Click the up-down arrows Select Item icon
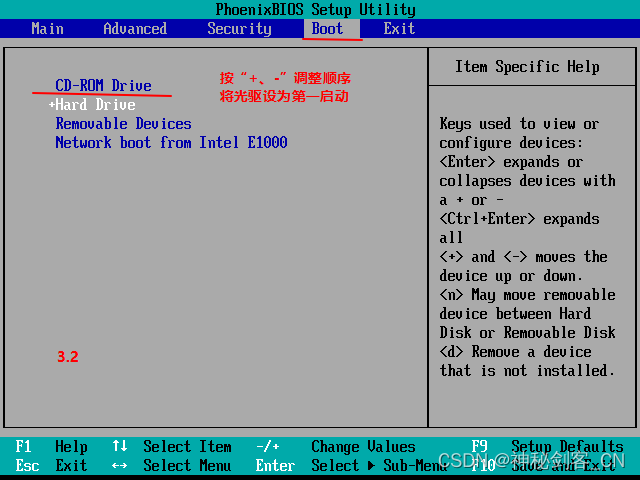 120,446
